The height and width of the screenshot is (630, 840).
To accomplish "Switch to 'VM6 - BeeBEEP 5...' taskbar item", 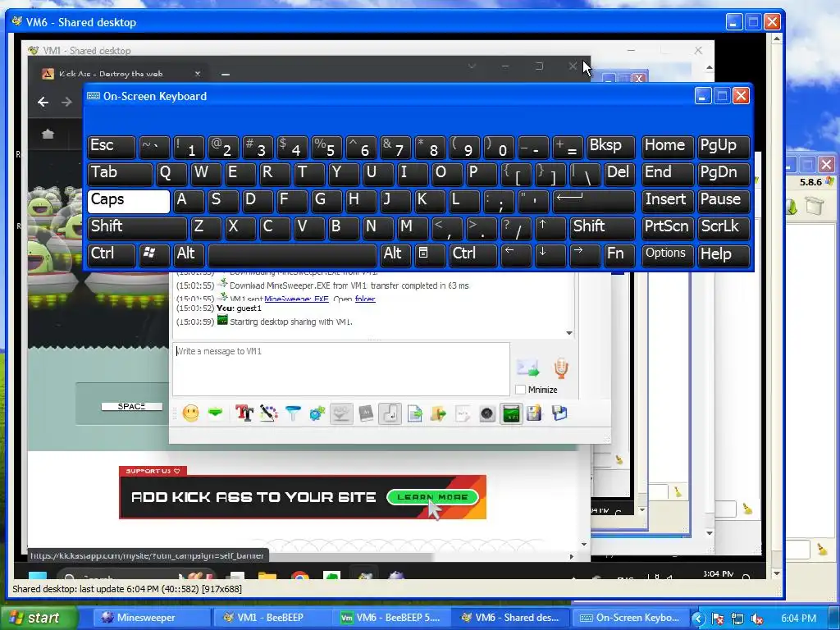I will coord(390,618).
